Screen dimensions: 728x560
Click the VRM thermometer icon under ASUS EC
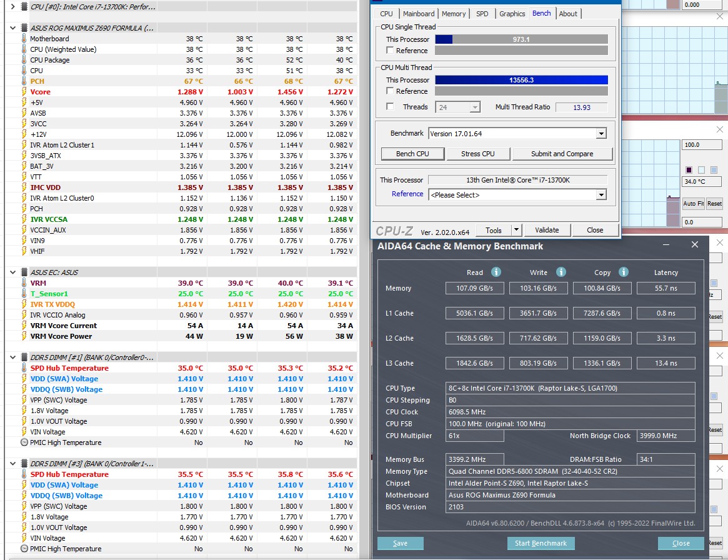(x=24, y=282)
